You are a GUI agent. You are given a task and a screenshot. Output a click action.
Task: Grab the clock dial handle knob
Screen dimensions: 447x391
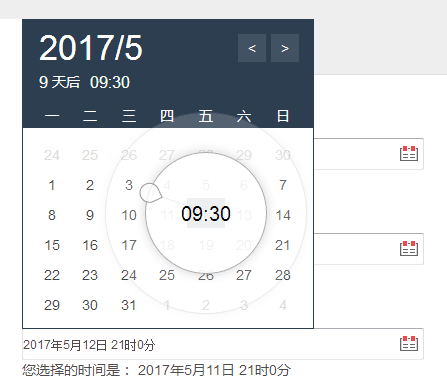click(150, 193)
